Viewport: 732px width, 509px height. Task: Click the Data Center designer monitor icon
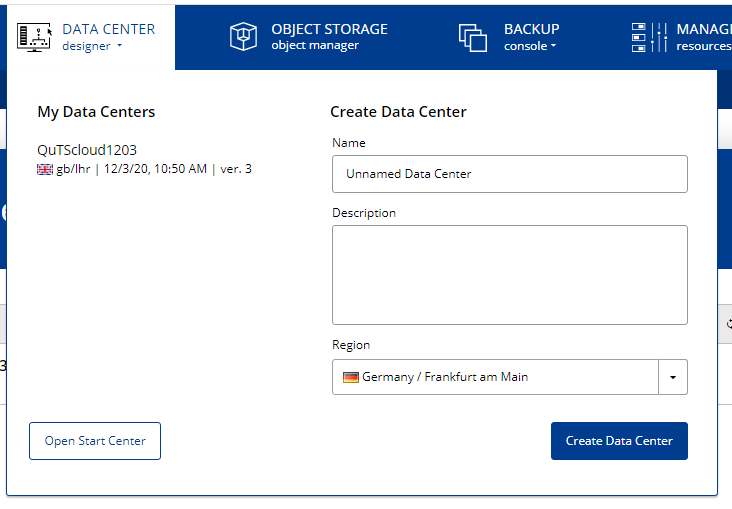pos(35,37)
